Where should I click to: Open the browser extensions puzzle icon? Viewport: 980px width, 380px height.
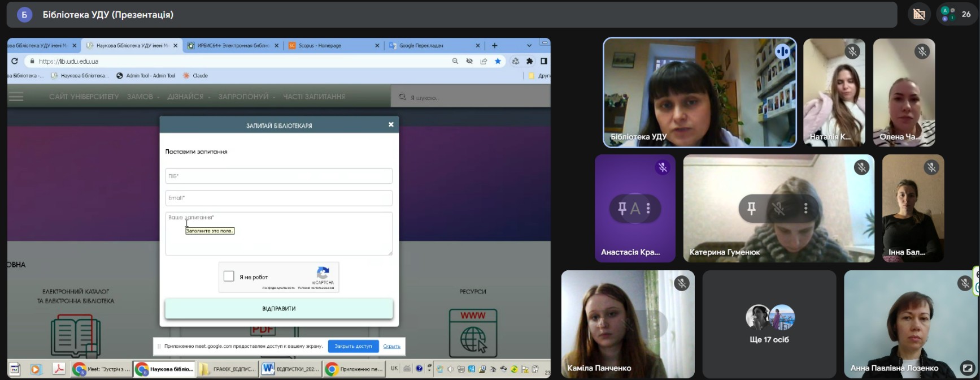(x=529, y=61)
